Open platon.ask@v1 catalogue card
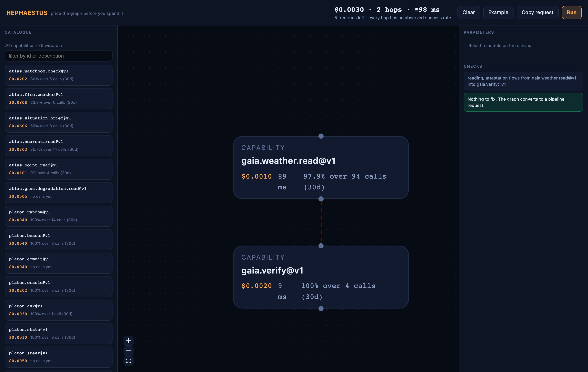The width and height of the screenshot is (588, 372). coord(59,310)
